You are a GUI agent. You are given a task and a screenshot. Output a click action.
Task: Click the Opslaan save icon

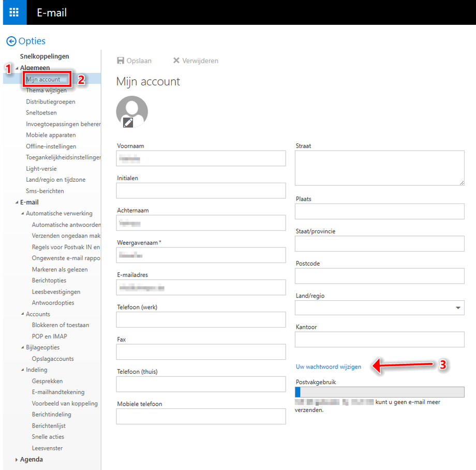[121, 61]
